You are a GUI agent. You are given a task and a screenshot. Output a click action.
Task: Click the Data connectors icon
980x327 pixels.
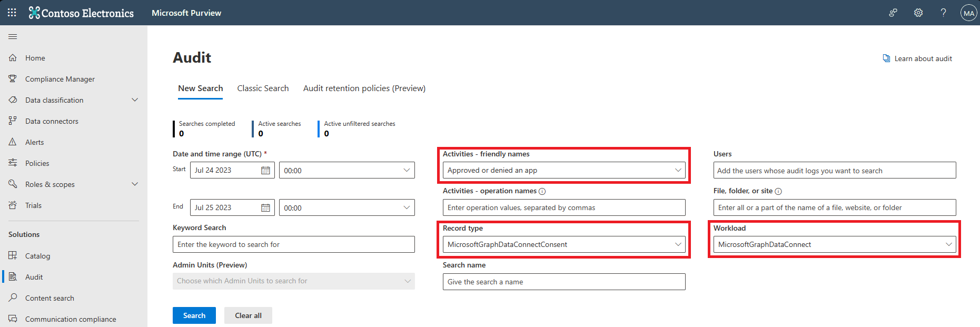(x=13, y=121)
